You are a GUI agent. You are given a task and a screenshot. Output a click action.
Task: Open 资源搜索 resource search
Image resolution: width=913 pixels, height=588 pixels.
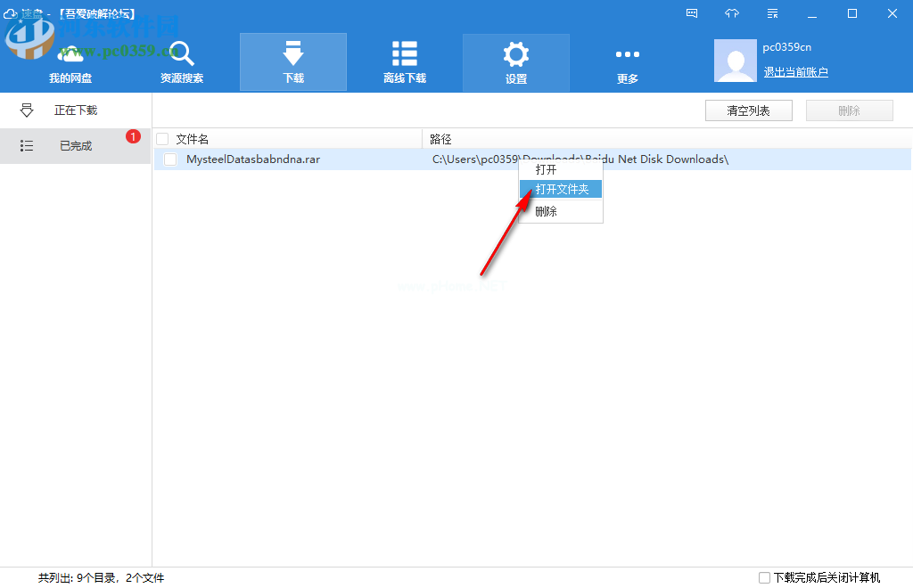pos(182,62)
